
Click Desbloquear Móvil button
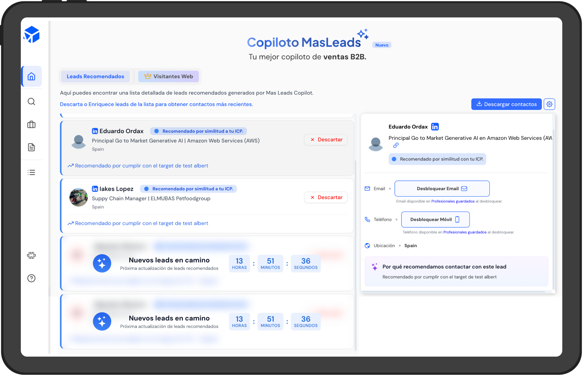pos(435,219)
